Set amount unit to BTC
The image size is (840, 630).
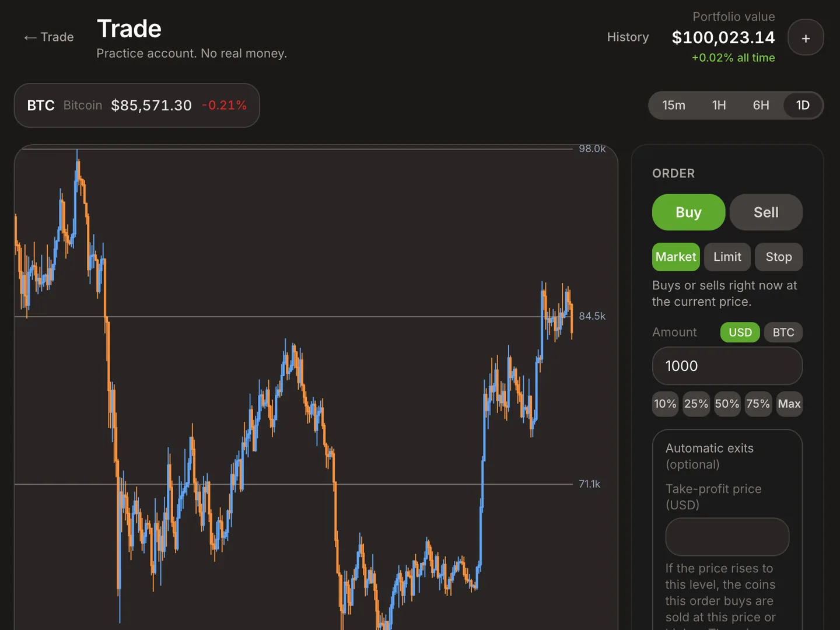click(x=783, y=332)
